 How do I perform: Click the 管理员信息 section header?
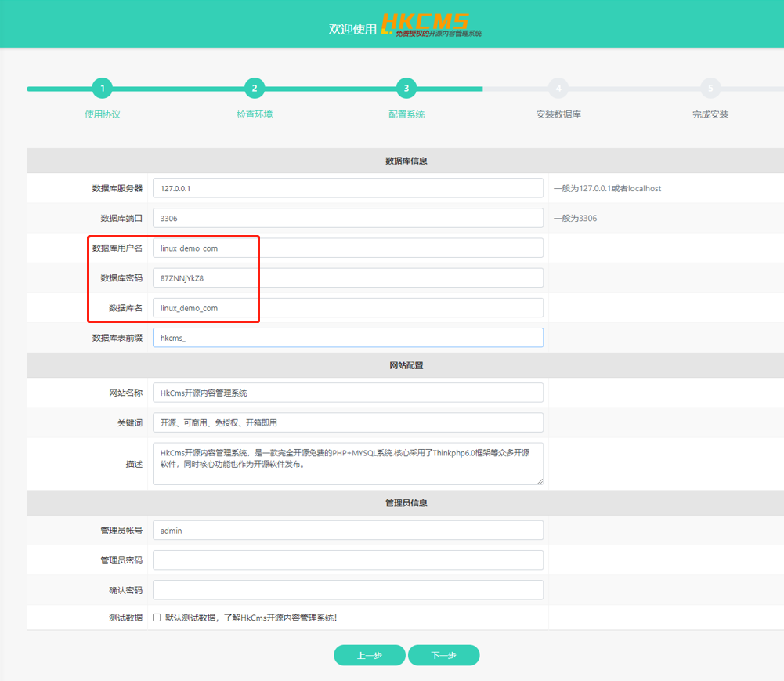pos(406,503)
